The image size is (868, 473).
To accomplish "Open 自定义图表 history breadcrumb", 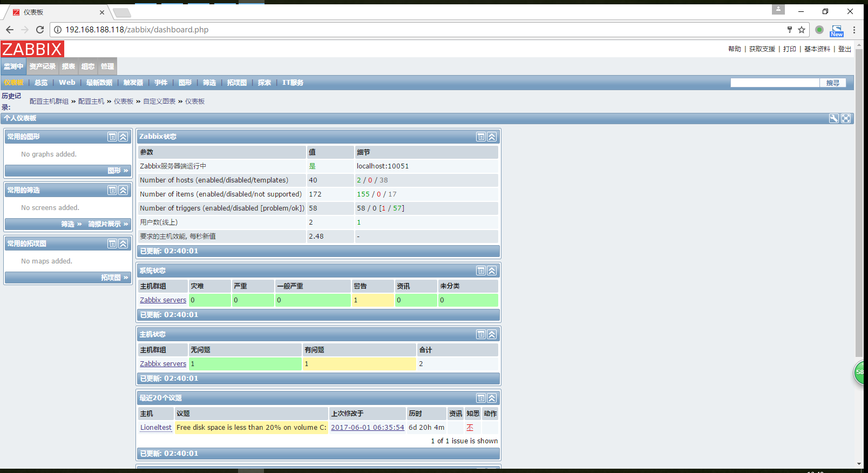I will 159,102.
